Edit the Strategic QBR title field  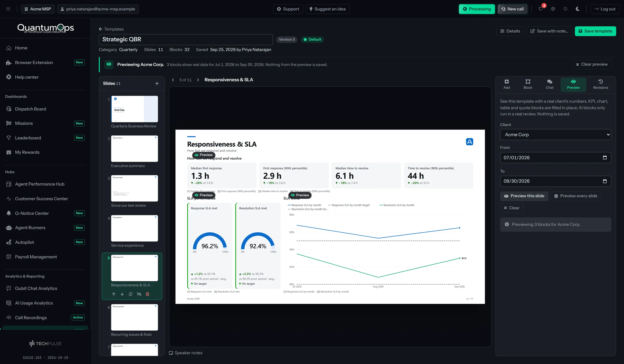(186, 40)
